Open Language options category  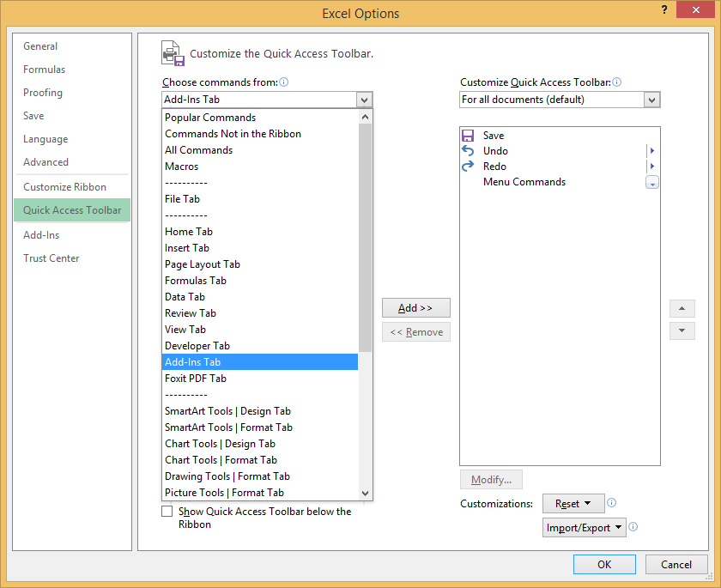coord(72,139)
